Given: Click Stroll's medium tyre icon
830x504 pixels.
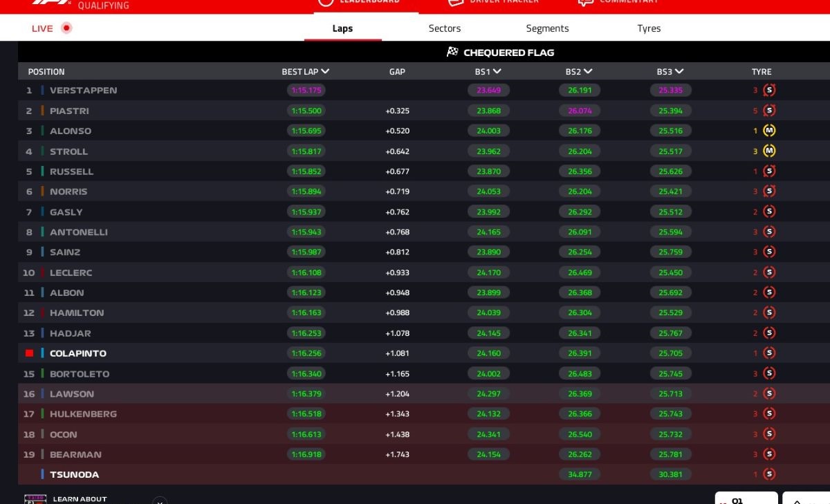Looking at the screenshot, I should (x=768, y=151).
